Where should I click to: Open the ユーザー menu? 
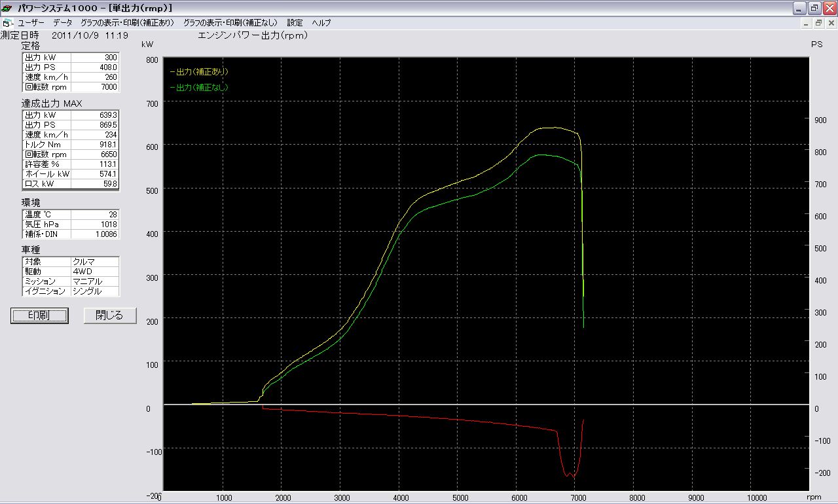[x=31, y=23]
